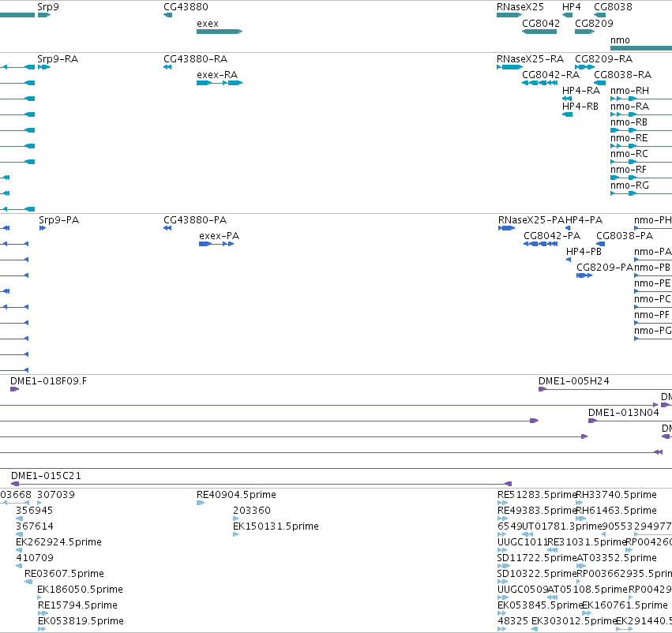Click the nmo-PE protein label
This screenshot has height=633, width=672.
(x=652, y=283)
